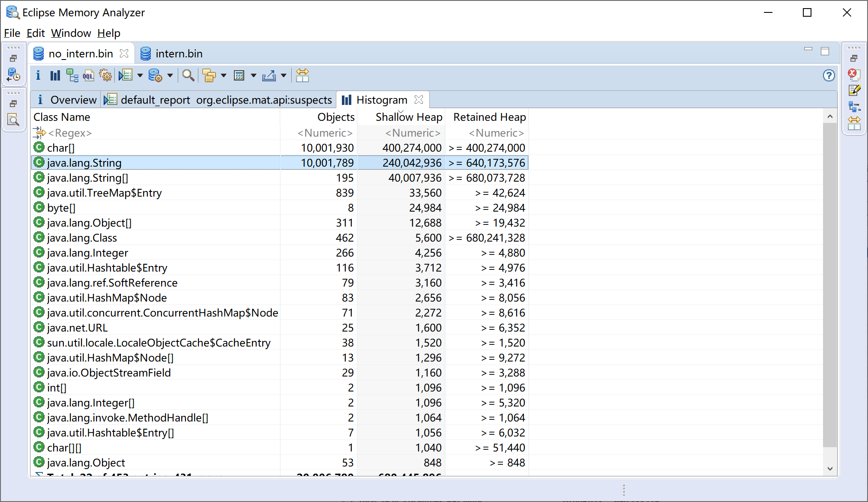Open the Query Browser database-gear icon
Viewport: 868px width, 502px height.
(155, 76)
